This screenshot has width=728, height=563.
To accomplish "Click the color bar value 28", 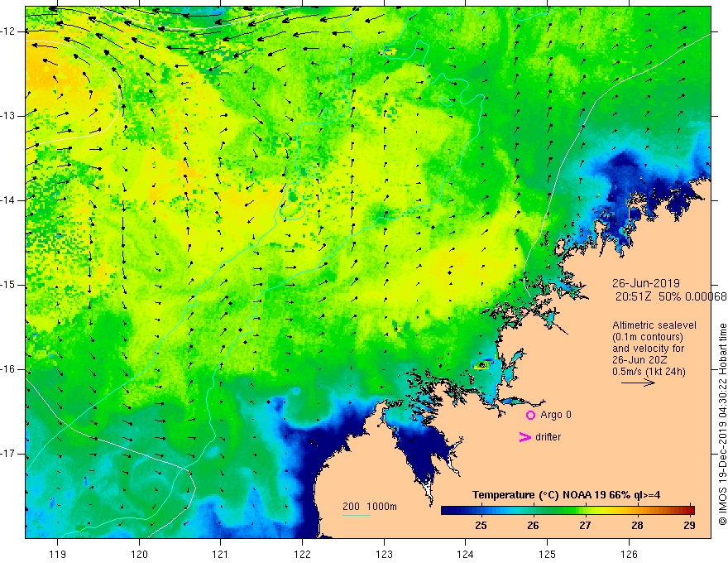I will coord(638,526).
